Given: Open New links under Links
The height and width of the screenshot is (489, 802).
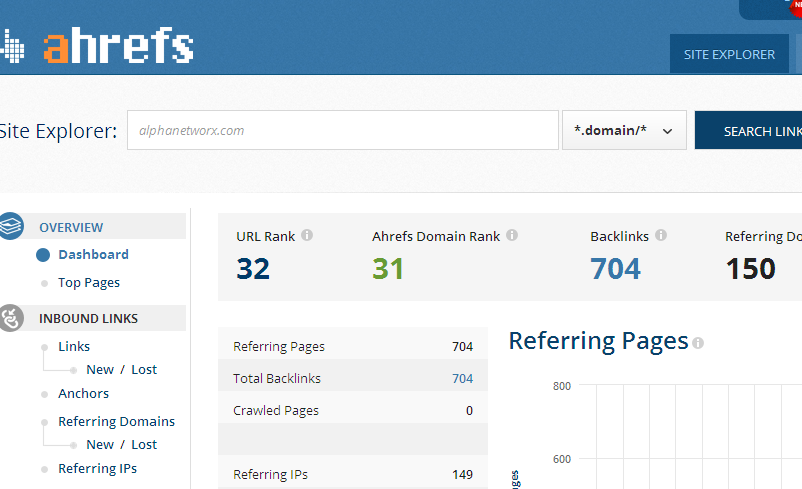Looking at the screenshot, I should [x=100, y=369].
